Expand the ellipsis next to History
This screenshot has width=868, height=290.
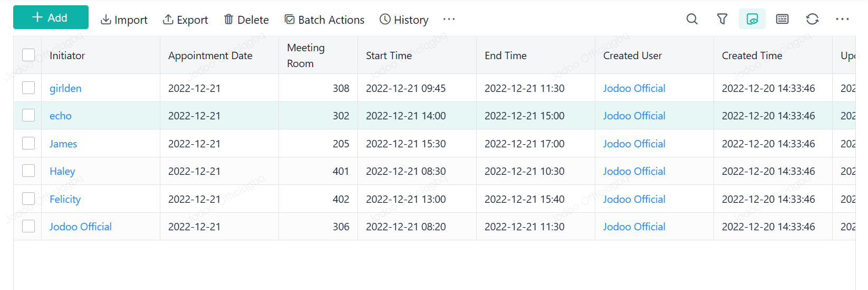449,20
